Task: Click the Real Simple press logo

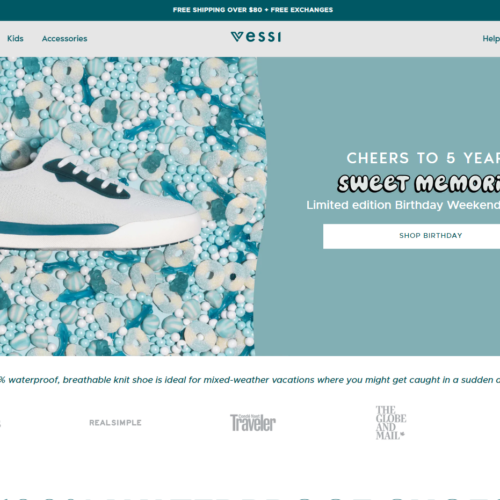Action: pos(115,423)
